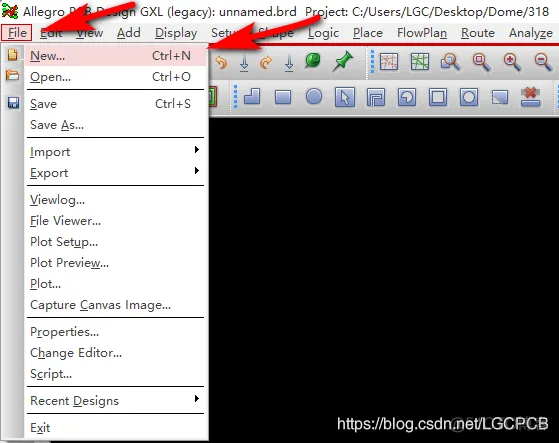Select the green Unfix pushpin icon

(x=343, y=61)
